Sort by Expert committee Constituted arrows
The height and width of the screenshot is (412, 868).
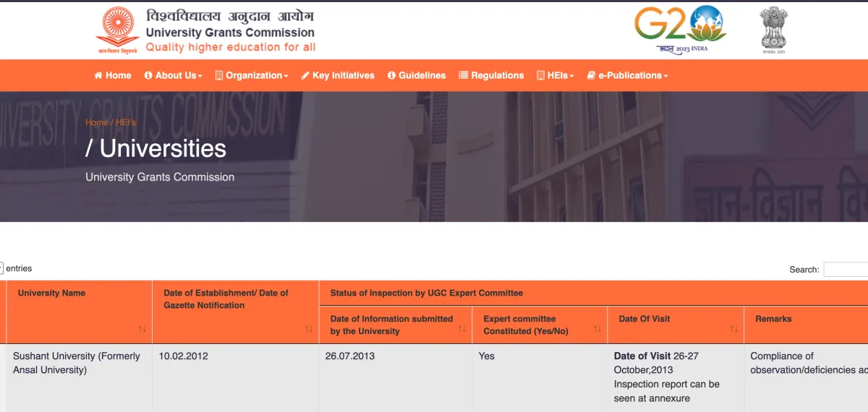click(x=597, y=330)
